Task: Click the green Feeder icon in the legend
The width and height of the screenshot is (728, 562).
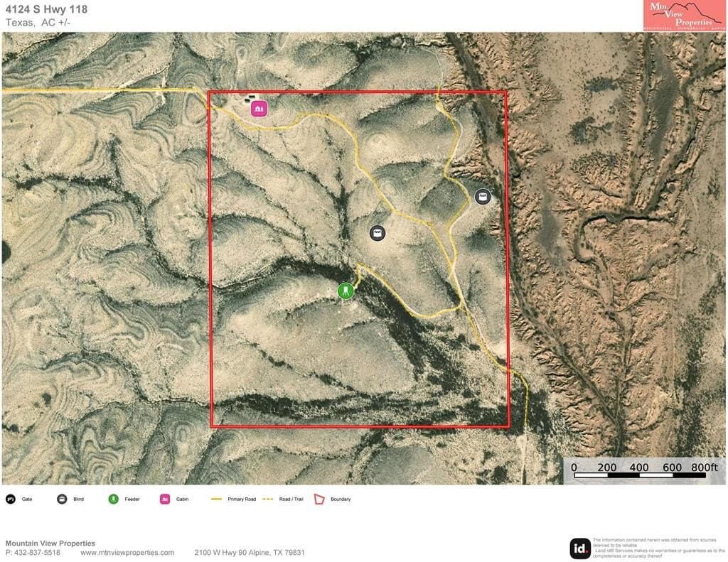Action: pyautogui.click(x=113, y=499)
